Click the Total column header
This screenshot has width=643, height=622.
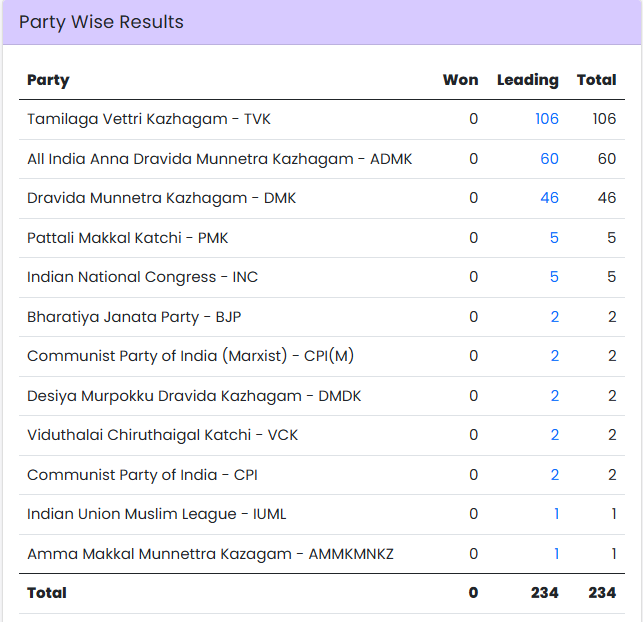point(597,80)
